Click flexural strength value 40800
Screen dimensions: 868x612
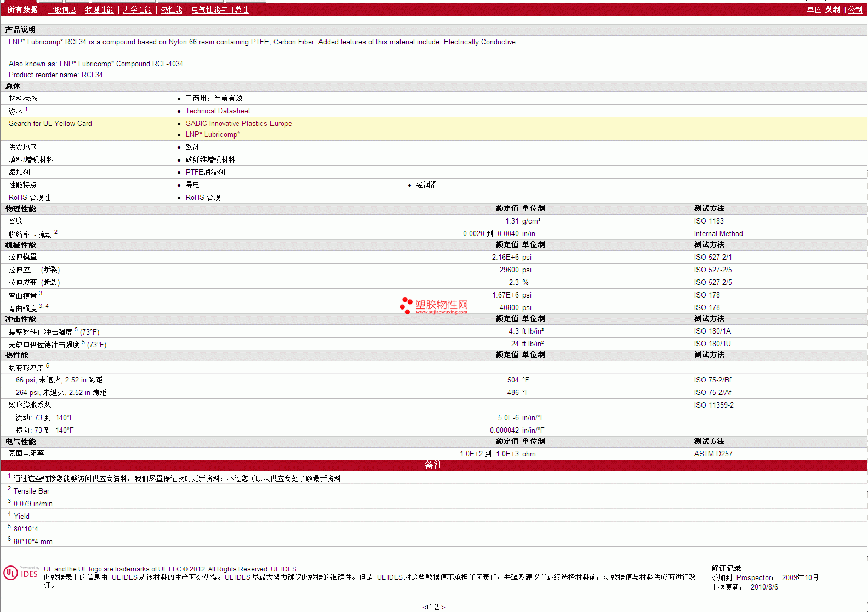509,308
